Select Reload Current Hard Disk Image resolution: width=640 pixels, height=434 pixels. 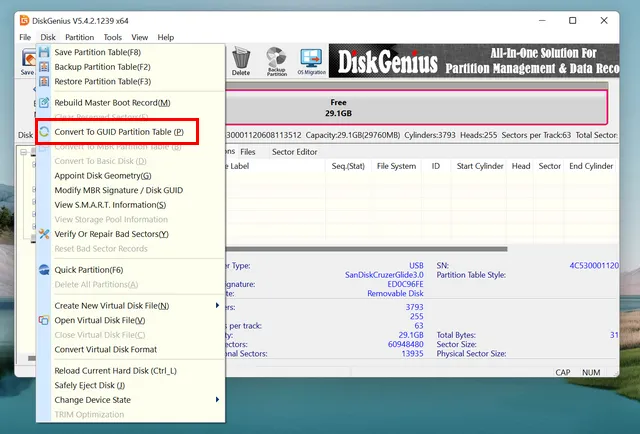point(131,371)
